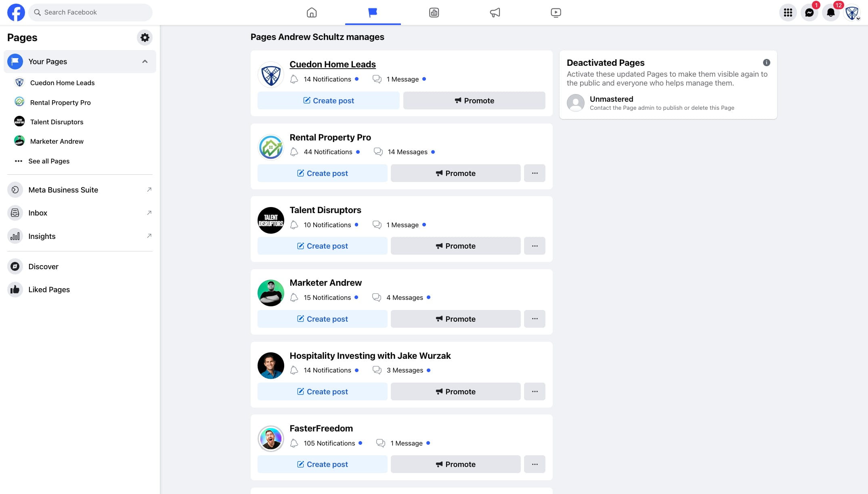Viewport: 868px width, 494px height.
Task: Open the Cuedon Home Leads page title link
Action: coord(333,64)
